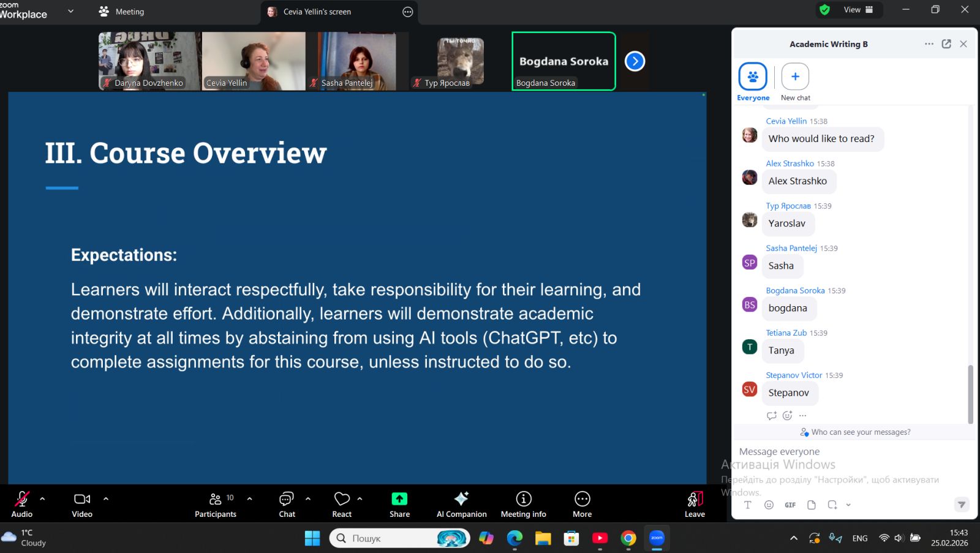The width and height of the screenshot is (980, 553).
Task: Expand video options arrow
Action: point(106,499)
